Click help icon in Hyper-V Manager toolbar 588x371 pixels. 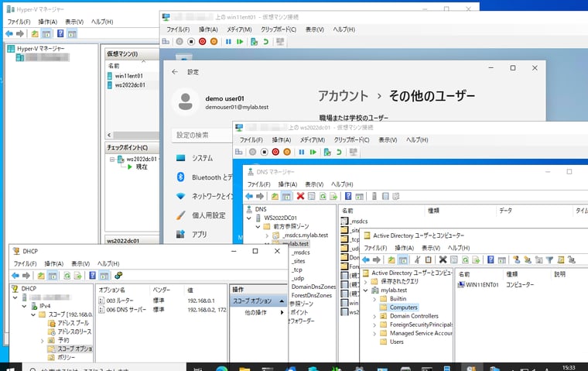pos(60,34)
